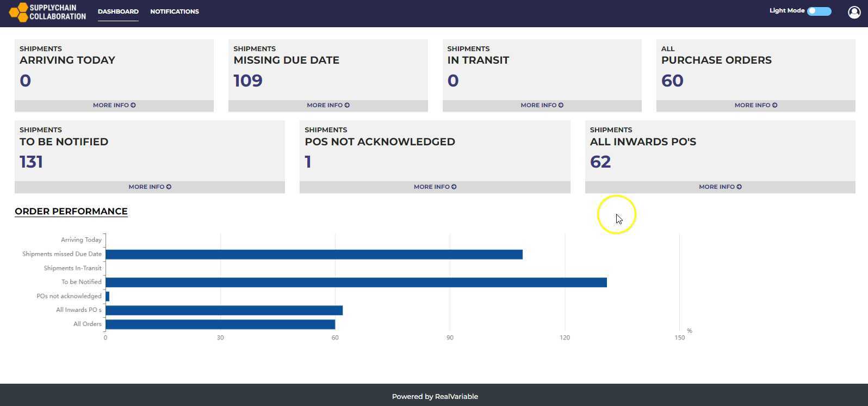Click arrow icon on Purchase Orders More Info
This screenshot has width=868, height=406.
pyautogui.click(x=775, y=105)
